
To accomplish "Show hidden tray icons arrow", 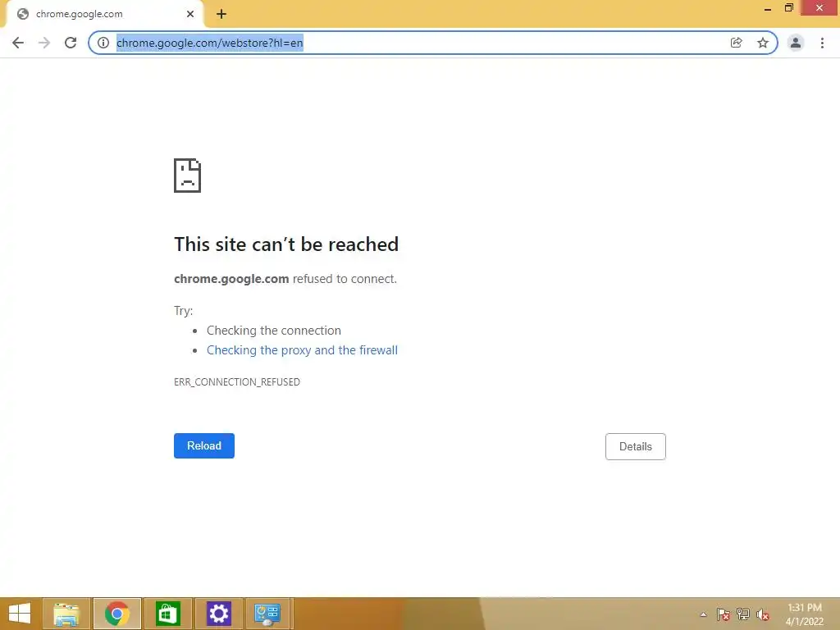I will coord(703,614).
